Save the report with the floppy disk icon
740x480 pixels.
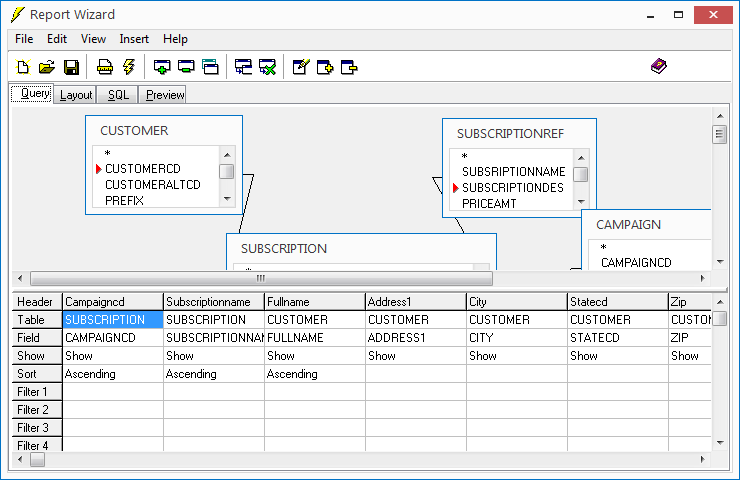pyautogui.click(x=71, y=67)
